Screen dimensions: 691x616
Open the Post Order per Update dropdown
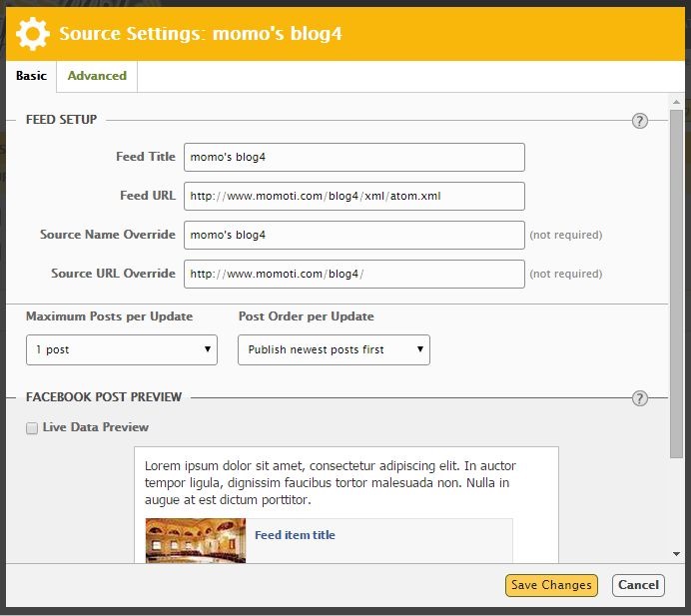click(x=334, y=349)
